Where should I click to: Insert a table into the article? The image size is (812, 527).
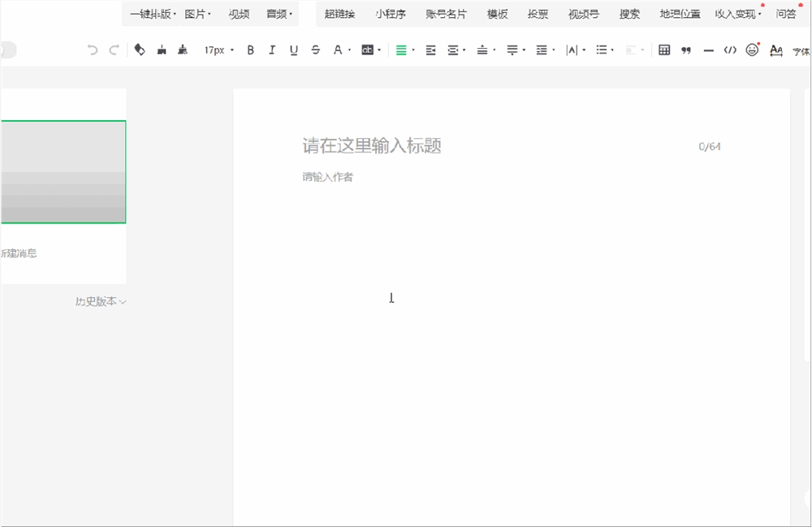(x=664, y=50)
